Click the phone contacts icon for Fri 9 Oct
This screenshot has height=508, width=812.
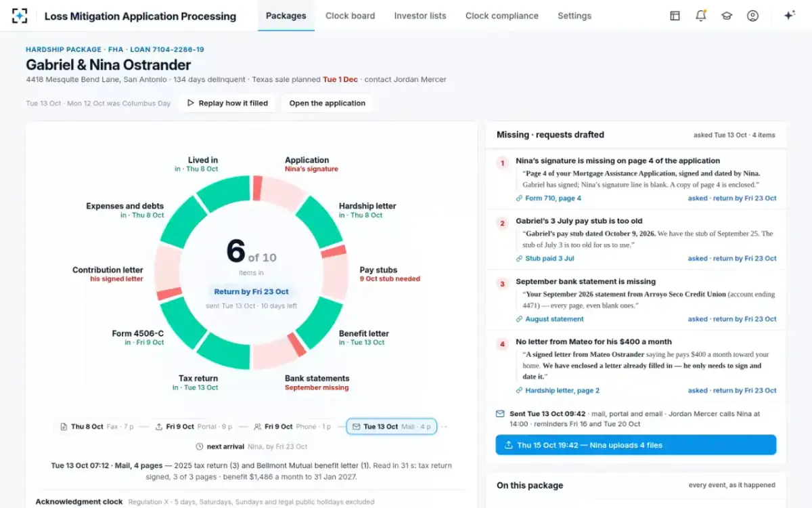point(258,427)
